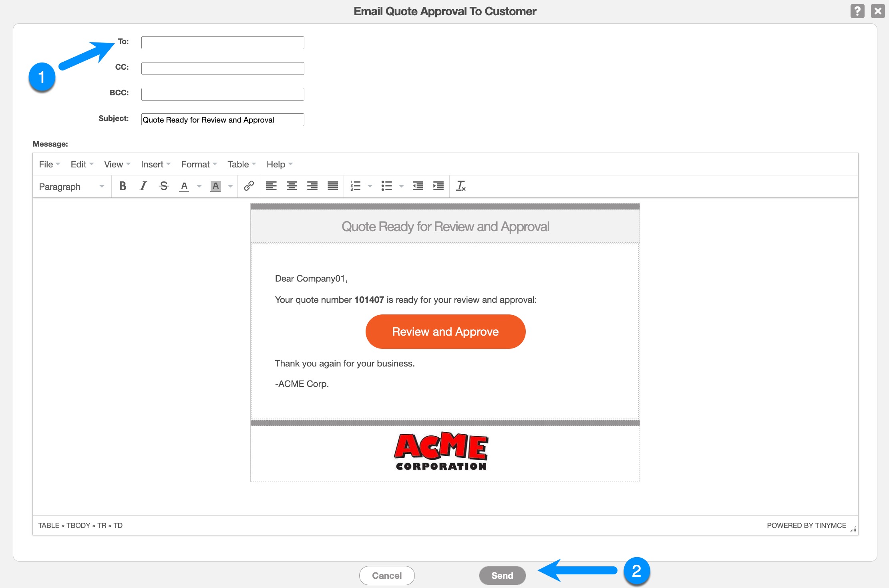This screenshot has width=889, height=588.
Task: Apply italic formatting
Action: pos(143,186)
